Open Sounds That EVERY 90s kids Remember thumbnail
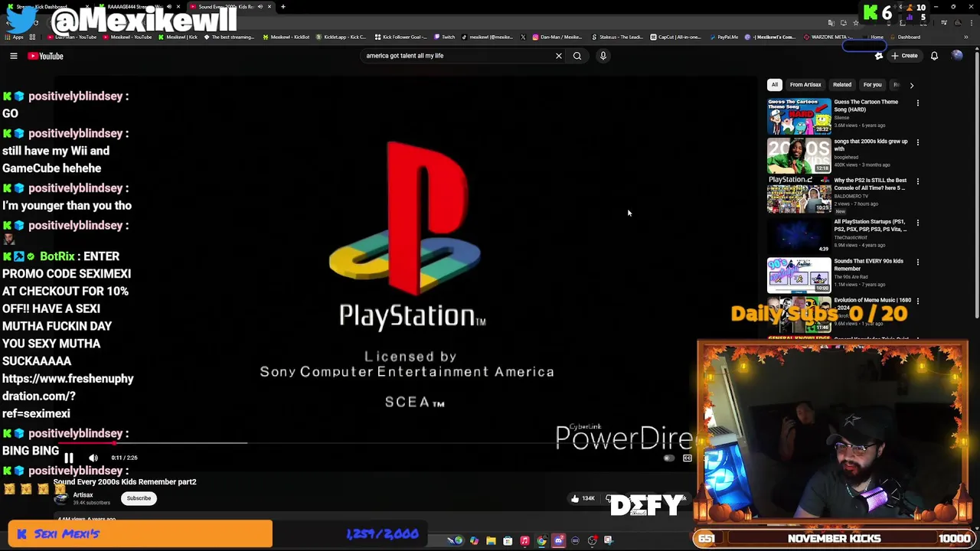 point(799,275)
